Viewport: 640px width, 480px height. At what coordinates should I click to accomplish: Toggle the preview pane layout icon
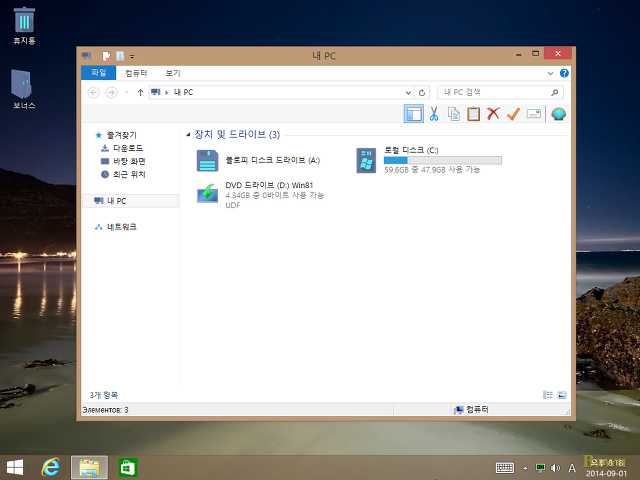tap(413, 114)
